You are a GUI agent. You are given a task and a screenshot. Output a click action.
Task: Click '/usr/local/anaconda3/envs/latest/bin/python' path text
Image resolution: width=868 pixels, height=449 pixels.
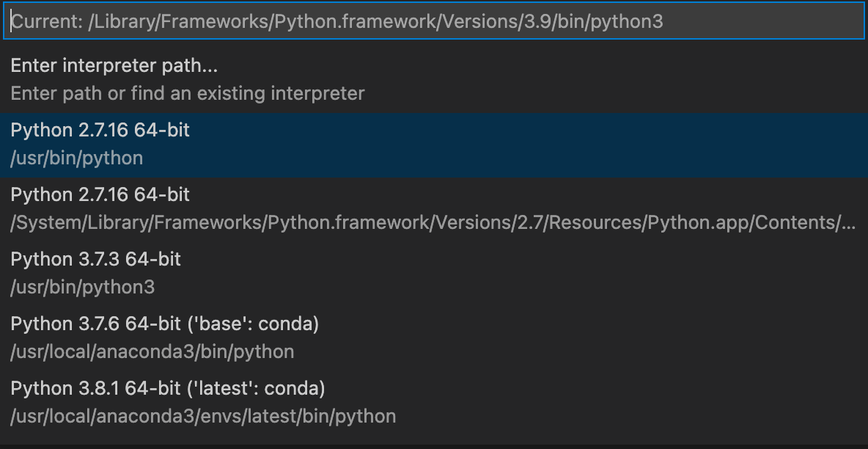(203, 416)
